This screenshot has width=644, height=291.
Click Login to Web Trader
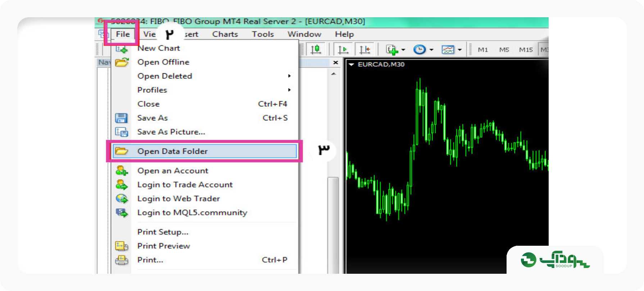point(204,199)
